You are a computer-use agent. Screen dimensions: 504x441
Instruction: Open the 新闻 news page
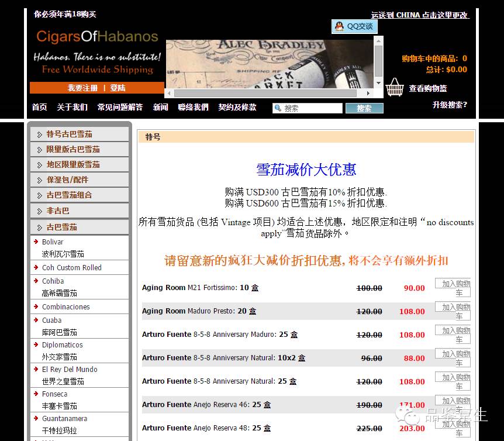point(160,107)
